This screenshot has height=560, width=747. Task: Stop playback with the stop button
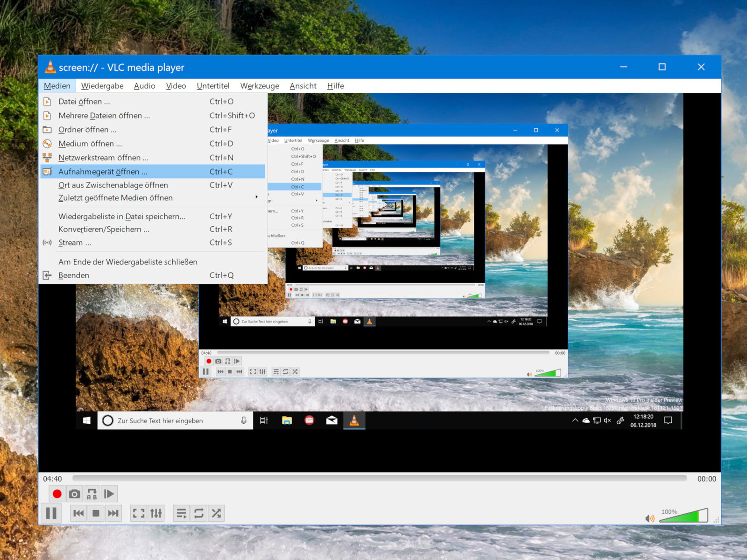click(96, 513)
